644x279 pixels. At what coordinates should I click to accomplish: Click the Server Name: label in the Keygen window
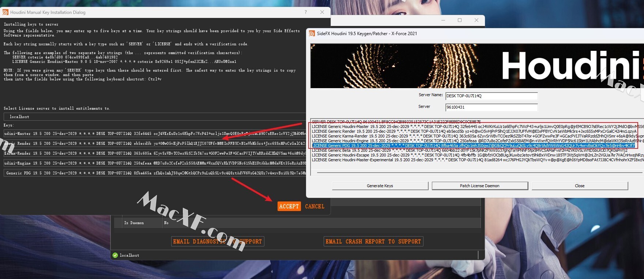430,95
